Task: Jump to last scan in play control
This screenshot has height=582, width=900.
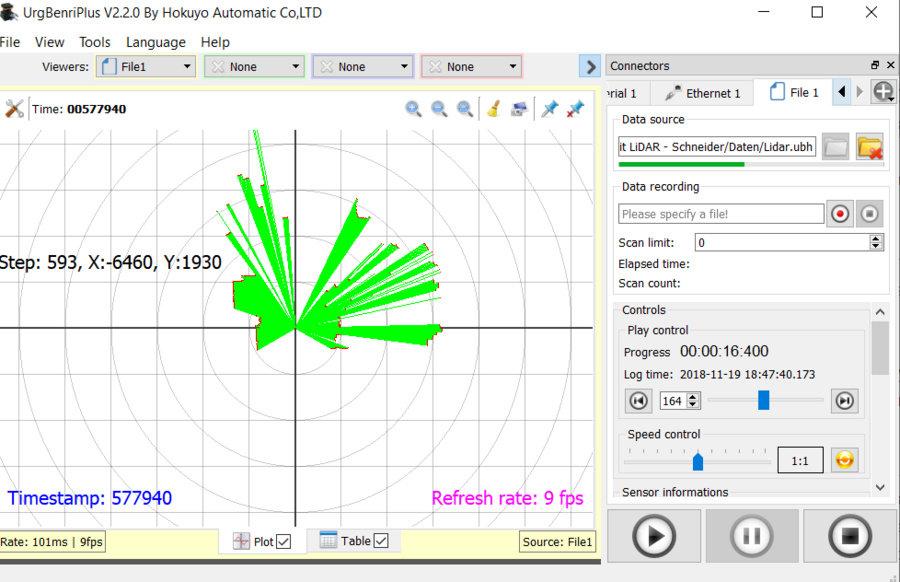Action: tap(845, 401)
